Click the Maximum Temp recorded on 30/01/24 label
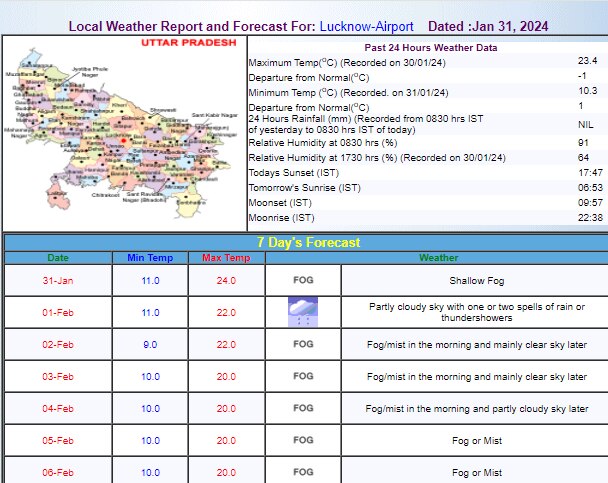This screenshot has height=483, width=608. click(x=347, y=62)
